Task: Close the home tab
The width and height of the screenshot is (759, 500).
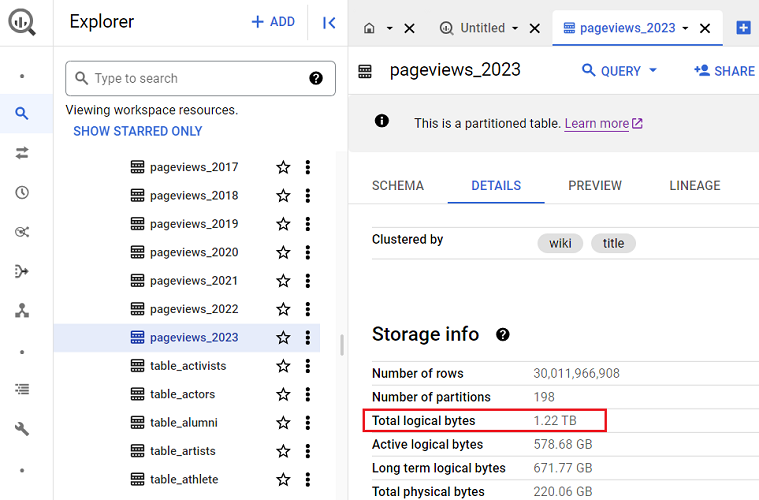Action: (410, 29)
